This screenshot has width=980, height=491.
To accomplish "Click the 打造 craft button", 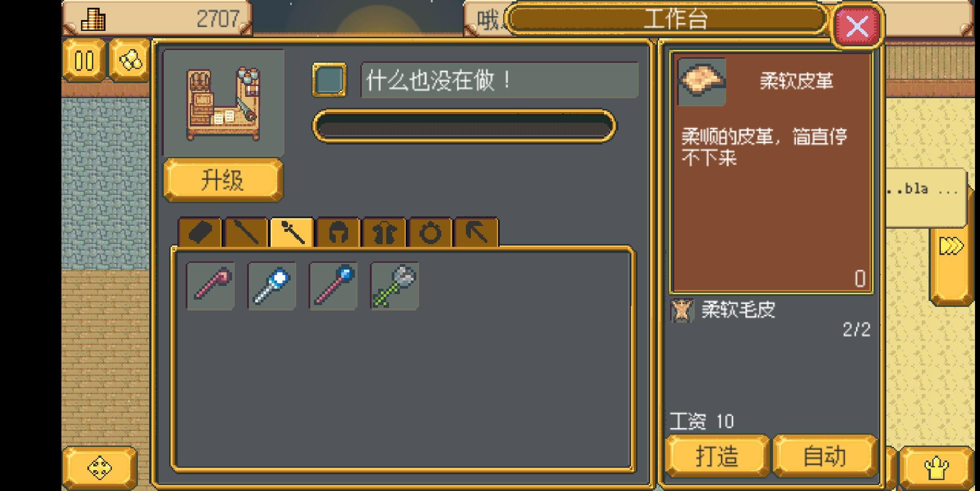I will click(x=717, y=456).
